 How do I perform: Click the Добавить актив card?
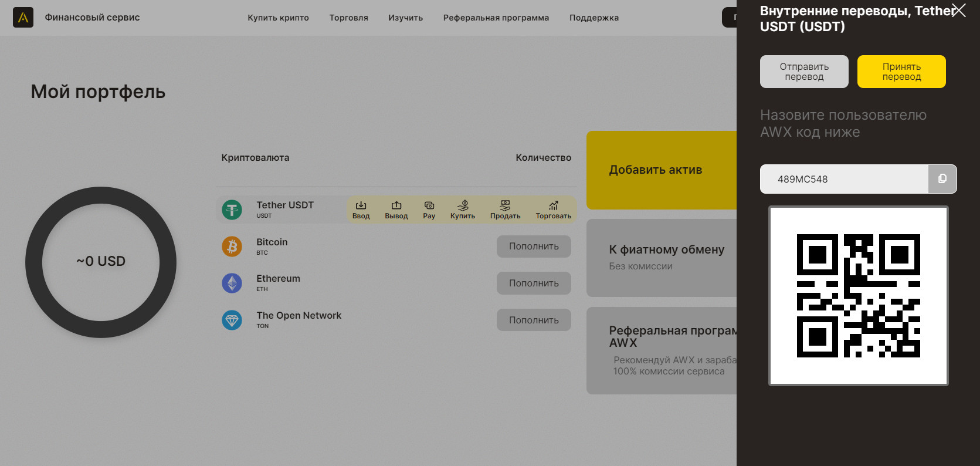tap(662, 170)
